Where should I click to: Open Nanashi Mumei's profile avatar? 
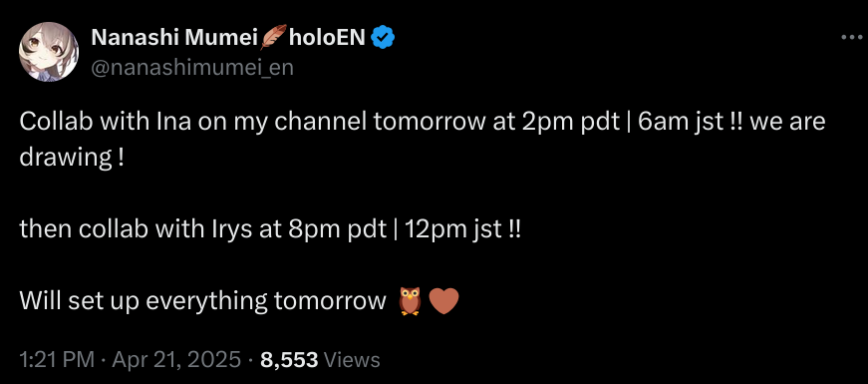coord(49,52)
